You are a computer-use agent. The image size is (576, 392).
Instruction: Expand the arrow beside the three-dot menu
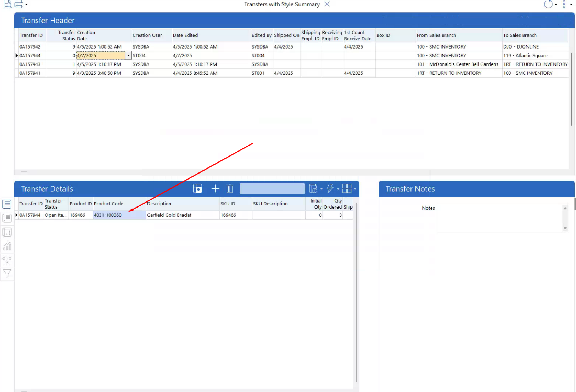click(x=571, y=5)
